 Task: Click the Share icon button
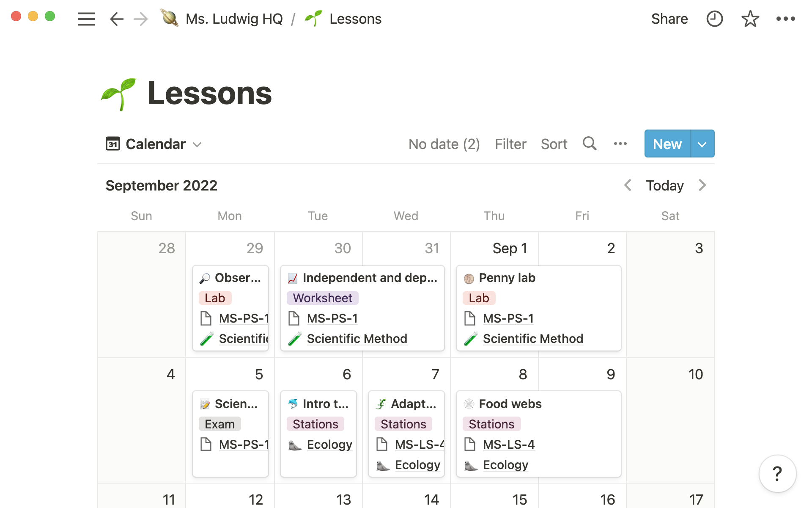[x=669, y=19]
